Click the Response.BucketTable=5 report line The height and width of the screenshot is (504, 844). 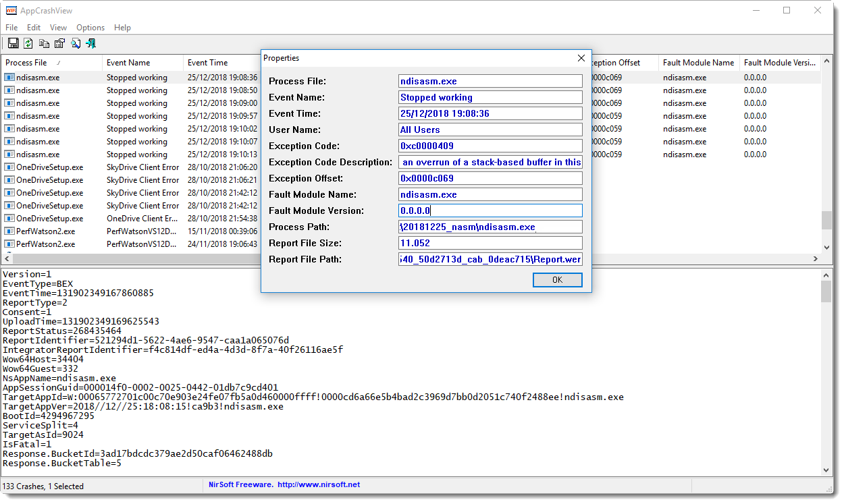click(62, 464)
